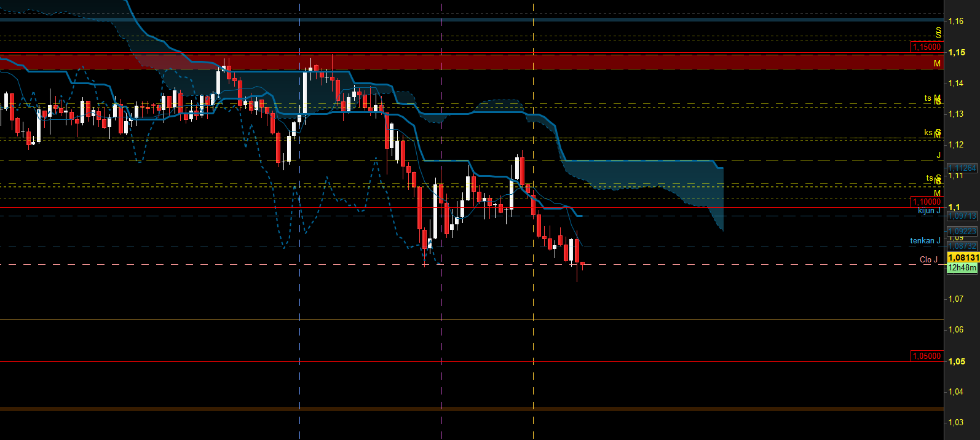Screen dimensions: 980x440
Task: Click the 12h48m candle countdown timer
Action: click(962, 268)
